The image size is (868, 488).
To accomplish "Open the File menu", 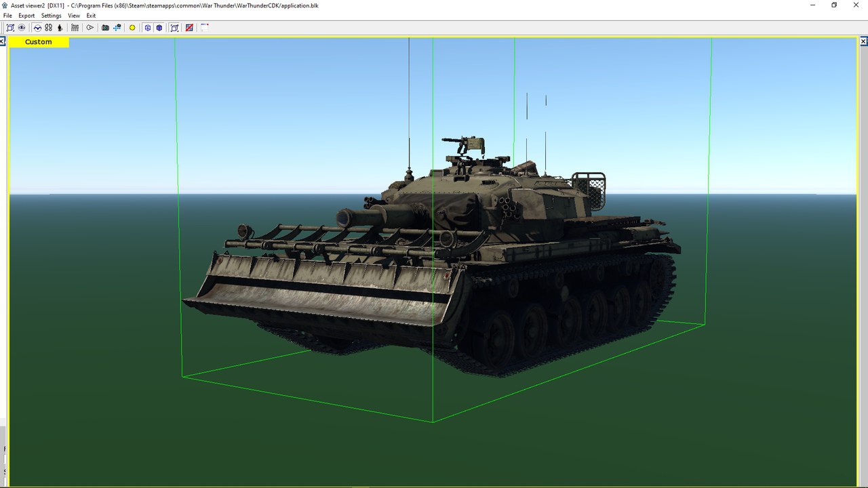I will [7, 16].
